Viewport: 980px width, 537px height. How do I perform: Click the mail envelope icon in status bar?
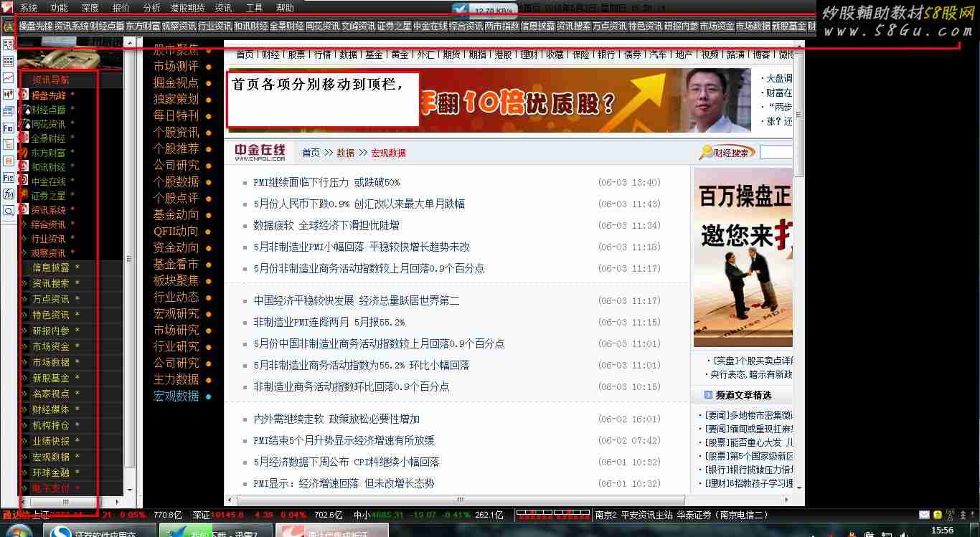[924, 515]
